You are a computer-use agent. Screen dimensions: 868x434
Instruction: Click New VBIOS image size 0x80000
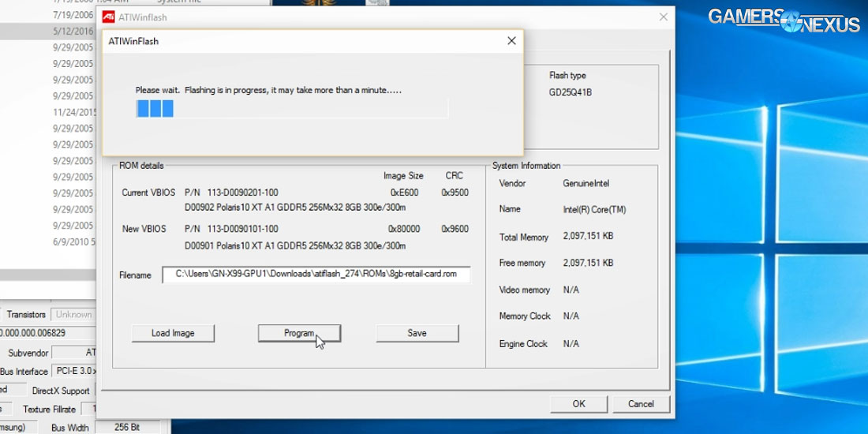404,229
